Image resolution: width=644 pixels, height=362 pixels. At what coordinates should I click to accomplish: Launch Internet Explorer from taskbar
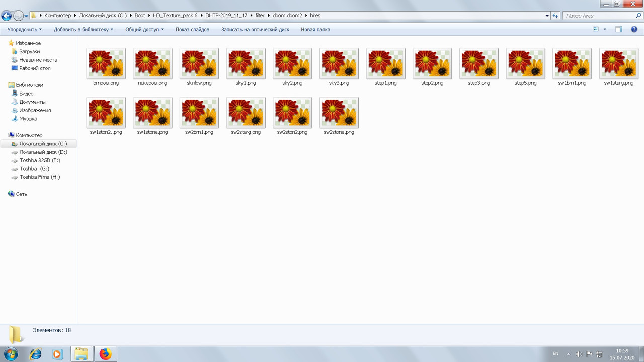pos(35,354)
